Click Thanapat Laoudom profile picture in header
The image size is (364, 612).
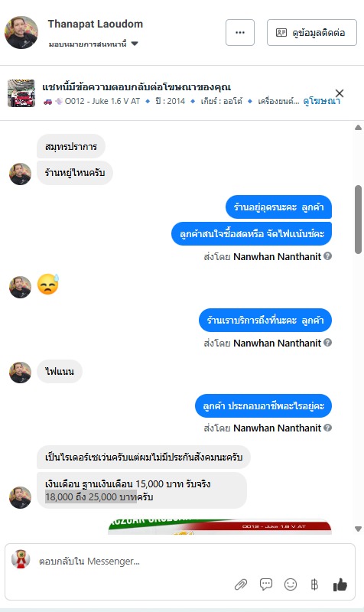[21, 32]
